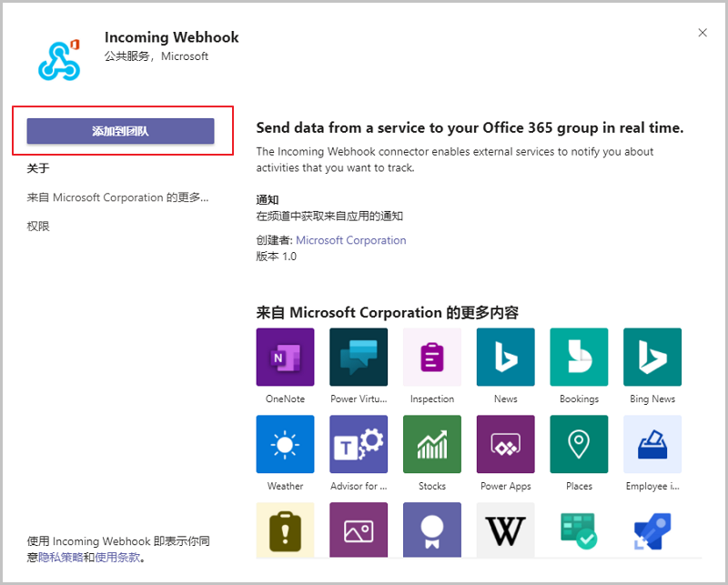
Task: Open the 隐私策略 privacy policy link
Action: pos(61,558)
